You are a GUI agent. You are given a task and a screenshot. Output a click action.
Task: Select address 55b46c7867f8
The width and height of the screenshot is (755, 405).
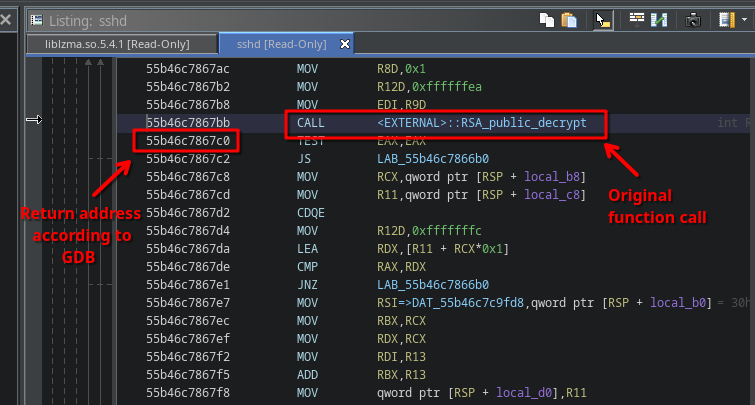[x=188, y=393]
